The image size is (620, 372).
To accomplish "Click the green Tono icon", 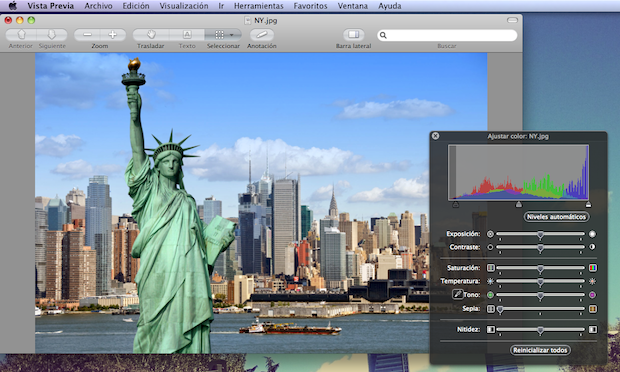I will pos(490,295).
